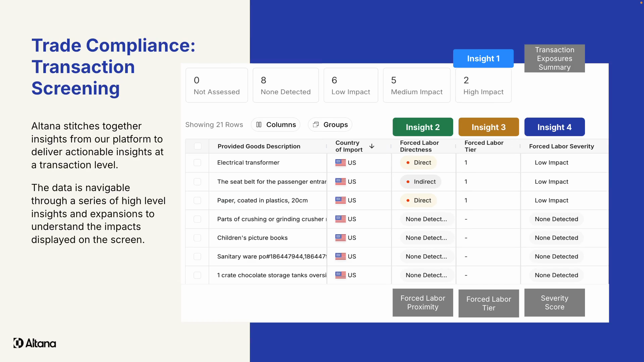The height and width of the screenshot is (362, 644).
Task: Click US flag in chocolate storage tanks row
Action: tap(340, 275)
